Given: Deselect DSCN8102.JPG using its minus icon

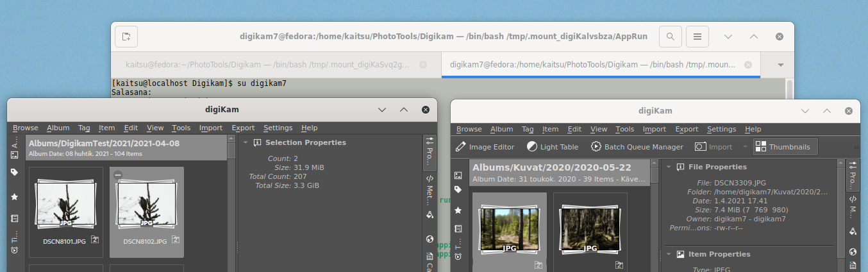Looking at the screenshot, I should (119, 175).
